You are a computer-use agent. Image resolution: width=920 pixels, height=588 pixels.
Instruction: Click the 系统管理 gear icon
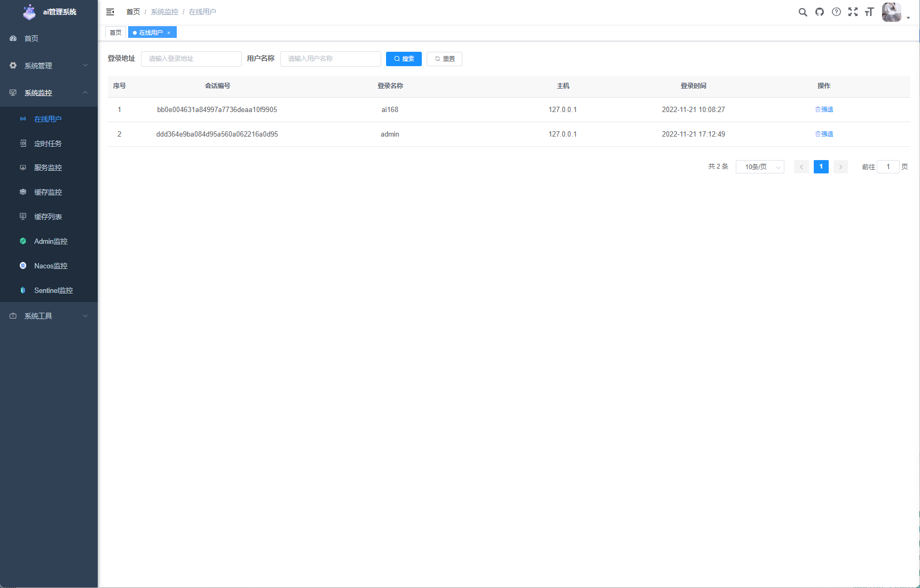(x=13, y=66)
